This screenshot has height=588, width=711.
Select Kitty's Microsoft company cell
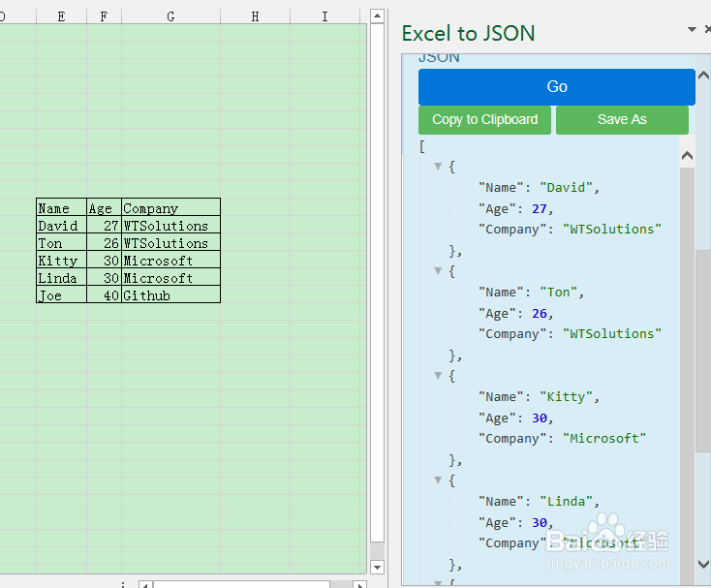click(170, 261)
